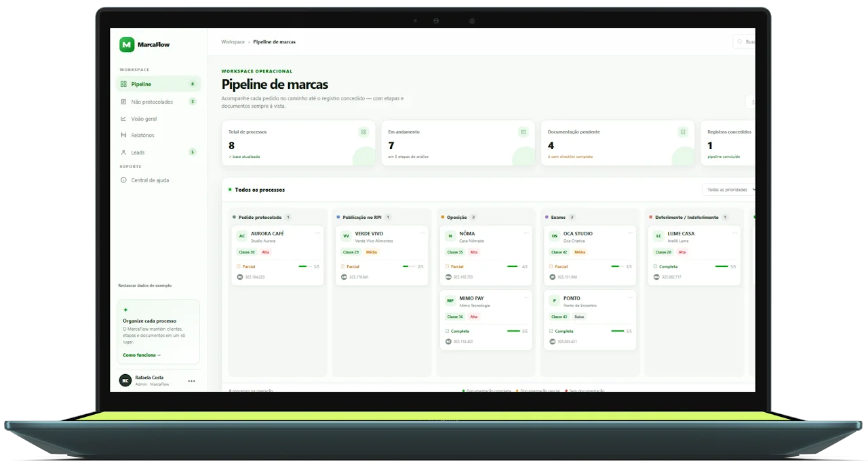Click the Média priority tag on VERDE VIVO
Image resolution: width=868 pixels, height=465 pixels.
(x=372, y=252)
